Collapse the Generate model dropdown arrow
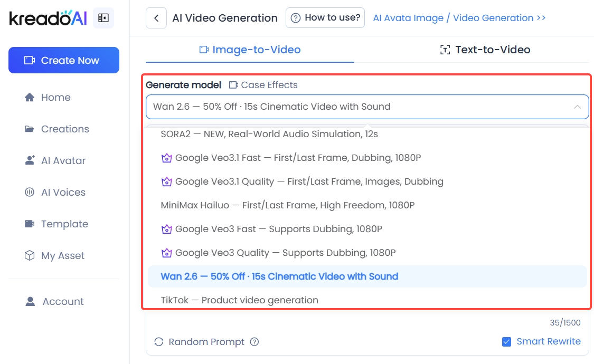 577,107
